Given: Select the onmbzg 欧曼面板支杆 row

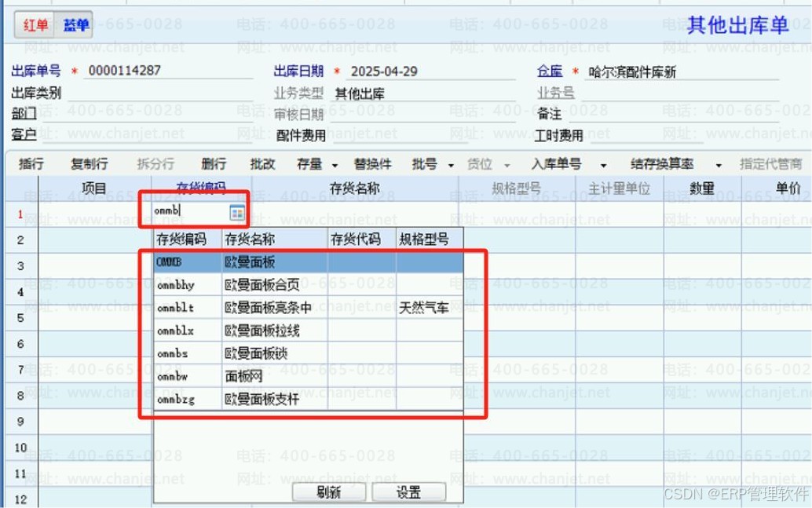Looking at the screenshot, I should [308, 399].
